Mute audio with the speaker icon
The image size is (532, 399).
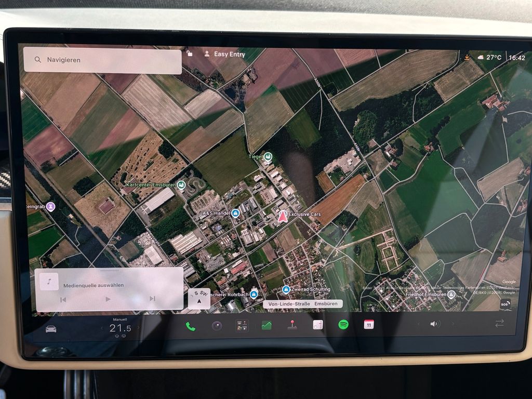(x=434, y=324)
